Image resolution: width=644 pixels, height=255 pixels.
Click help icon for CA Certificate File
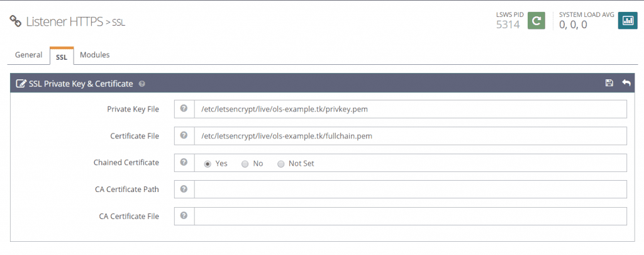pyautogui.click(x=184, y=215)
